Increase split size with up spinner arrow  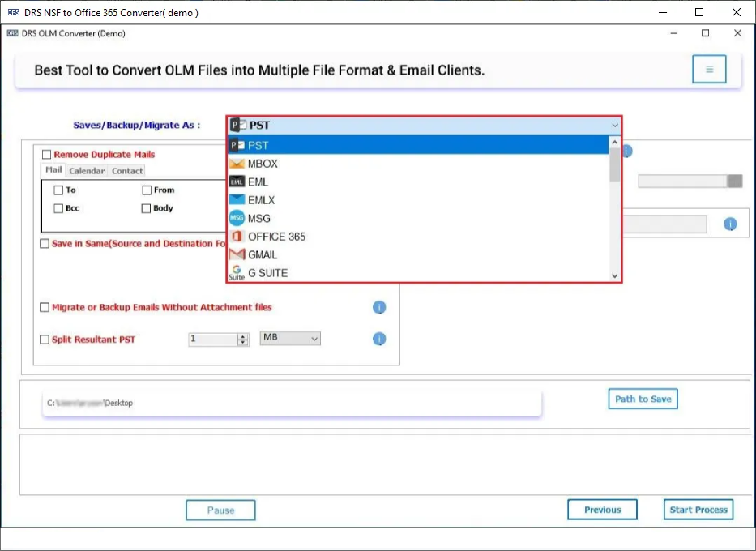click(x=243, y=336)
